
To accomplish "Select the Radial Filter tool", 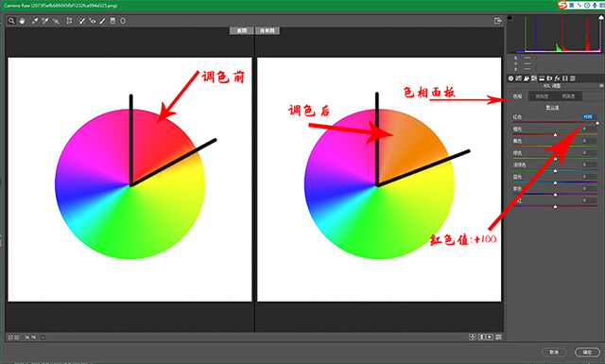I will point(123,21).
